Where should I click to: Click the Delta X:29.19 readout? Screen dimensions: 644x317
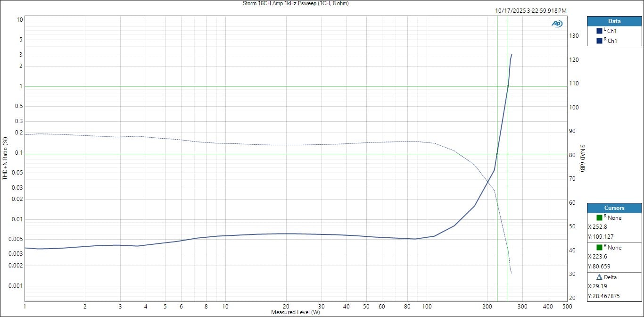point(597,286)
